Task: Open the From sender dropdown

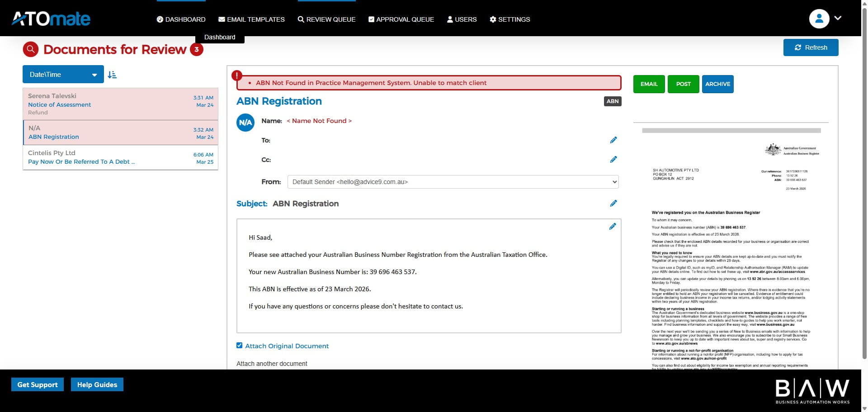Action: point(453,182)
